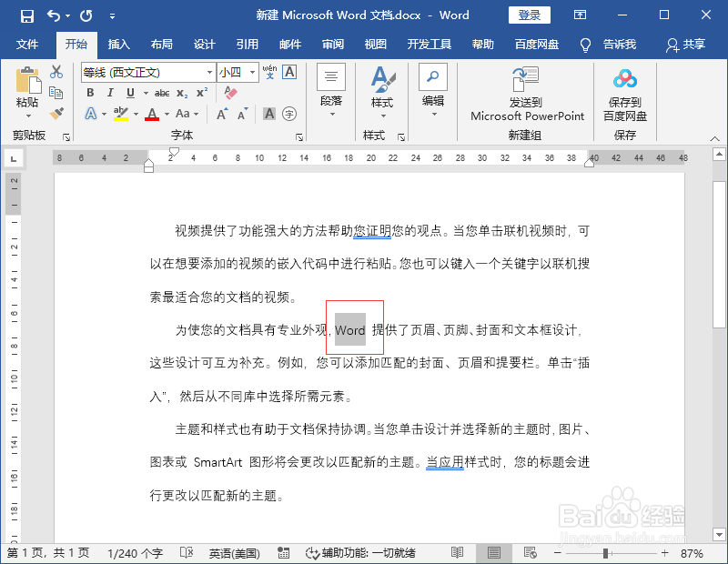Select the superscript formatting icon

point(201,94)
